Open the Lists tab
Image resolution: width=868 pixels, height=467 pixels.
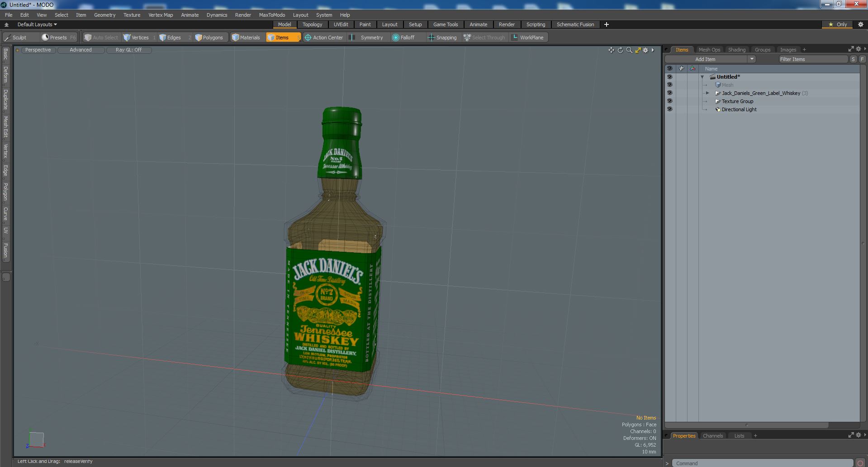[739, 436]
